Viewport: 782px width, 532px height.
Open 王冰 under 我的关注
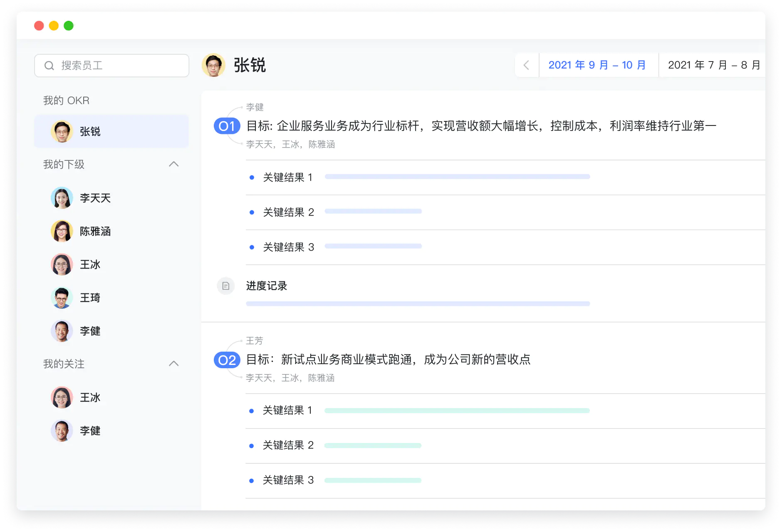click(62, 397)
